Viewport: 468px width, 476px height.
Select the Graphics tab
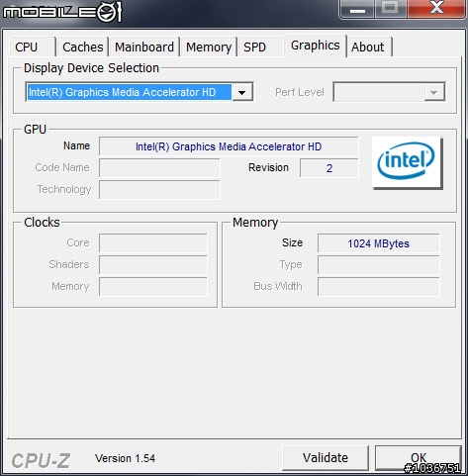click(x=316, y=46)
